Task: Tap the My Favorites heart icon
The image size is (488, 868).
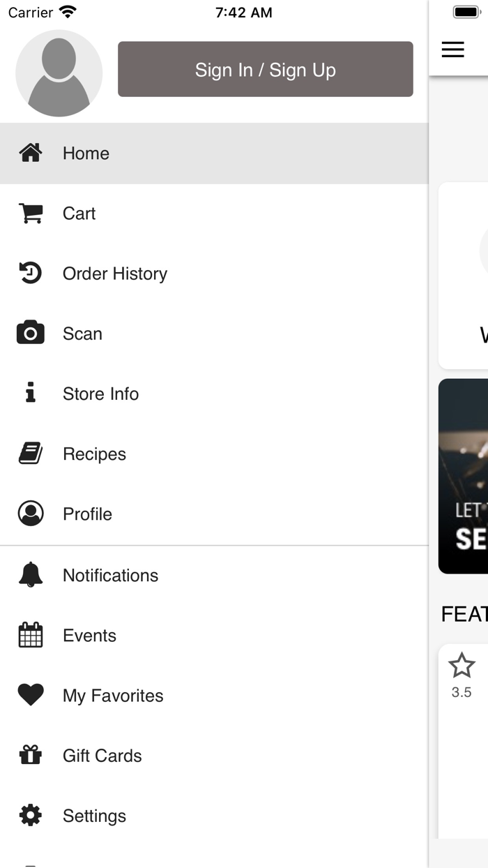Action: click(x=31, y=695)
